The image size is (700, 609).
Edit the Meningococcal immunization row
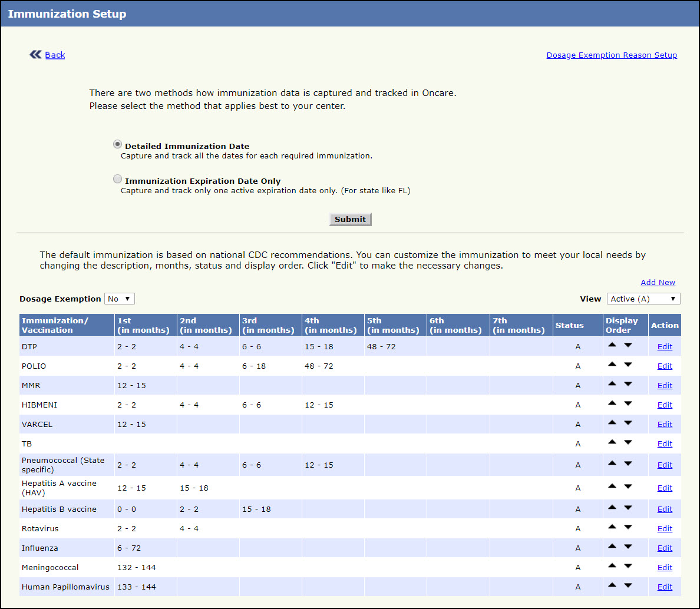(x=665, y=568)
